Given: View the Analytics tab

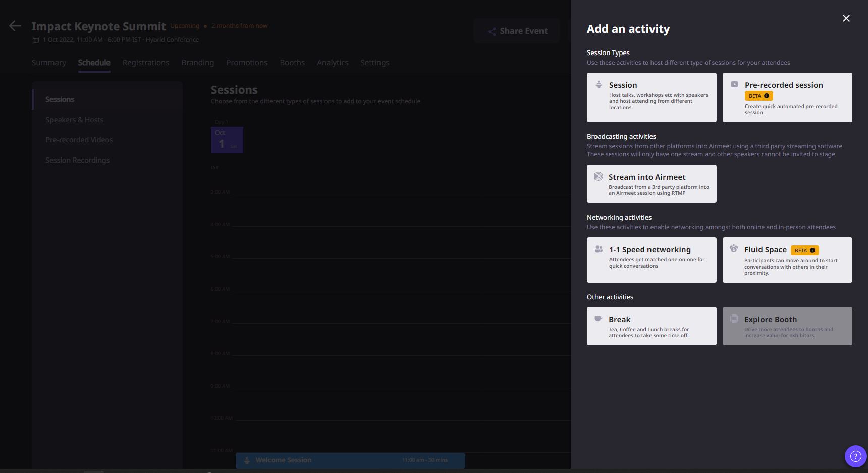Looking at the screenshot, I should [333, 63].
